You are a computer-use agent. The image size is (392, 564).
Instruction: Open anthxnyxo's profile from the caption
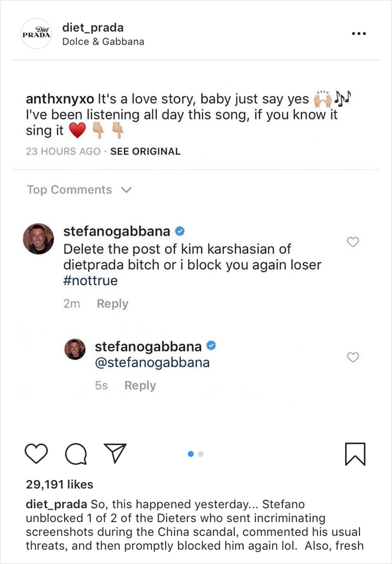tap(60, 99)
